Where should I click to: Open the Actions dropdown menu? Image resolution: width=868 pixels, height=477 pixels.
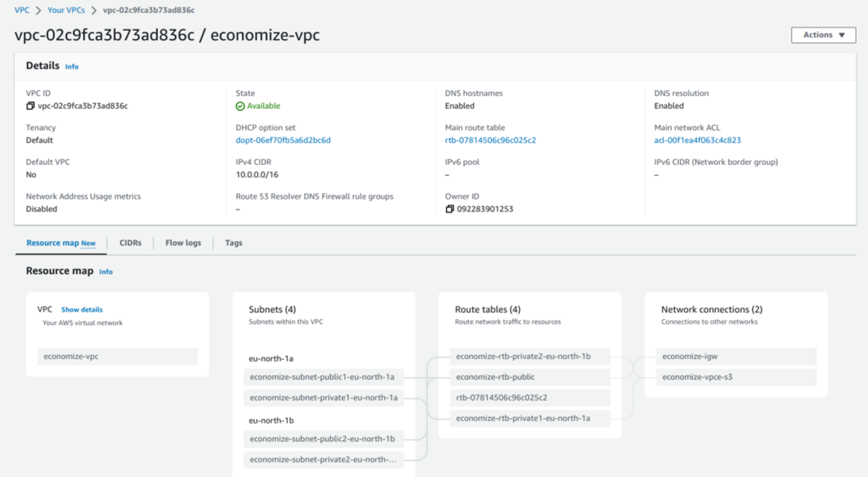(822, 35)
